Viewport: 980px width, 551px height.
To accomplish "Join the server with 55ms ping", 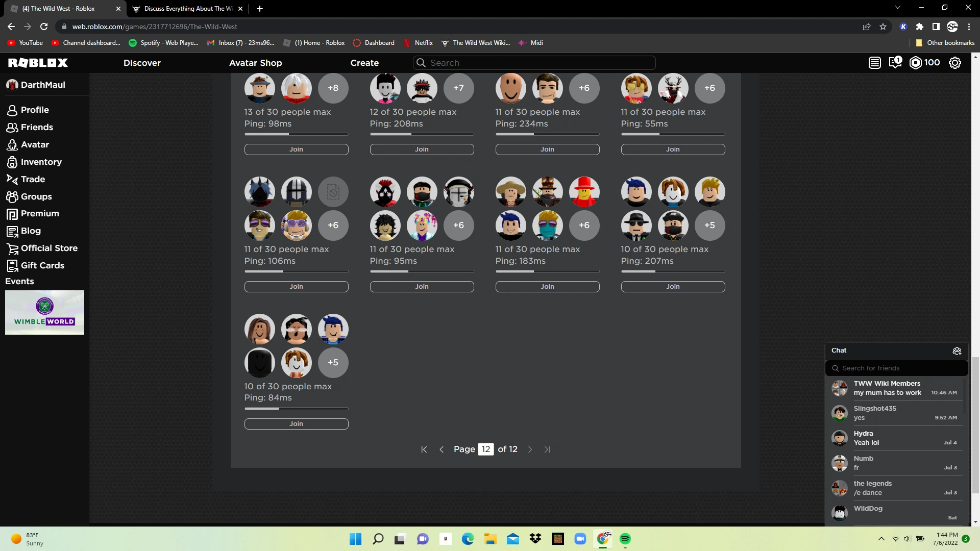I will click(672, 149).
